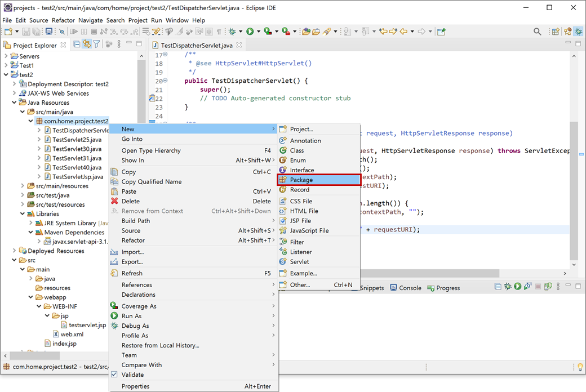Choose JSP File from New submenu
586x392 pixels.
319,220
